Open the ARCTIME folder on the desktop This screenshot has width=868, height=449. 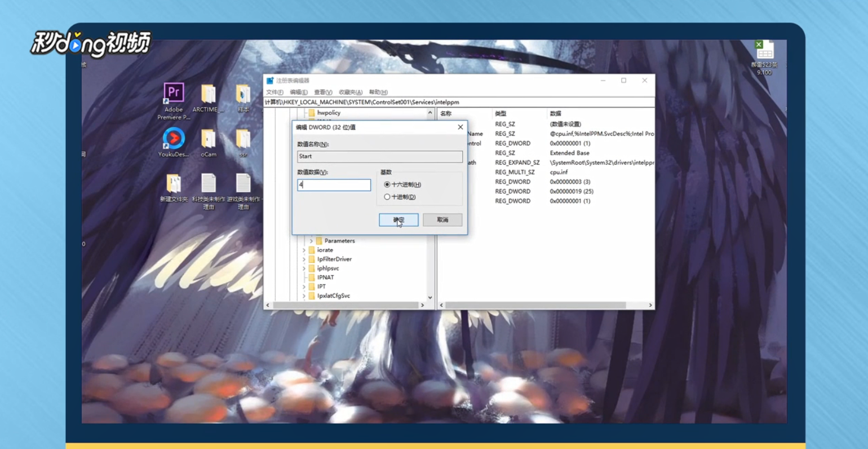point(208,98)
